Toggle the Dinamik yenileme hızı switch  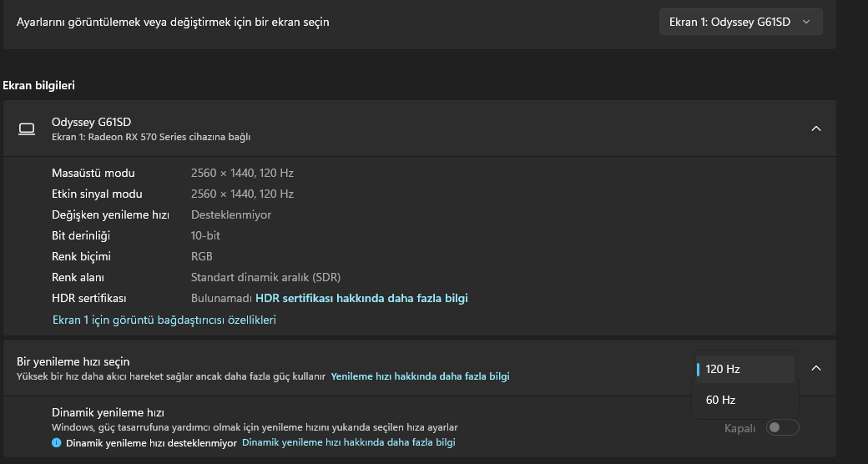coord(783,427)
